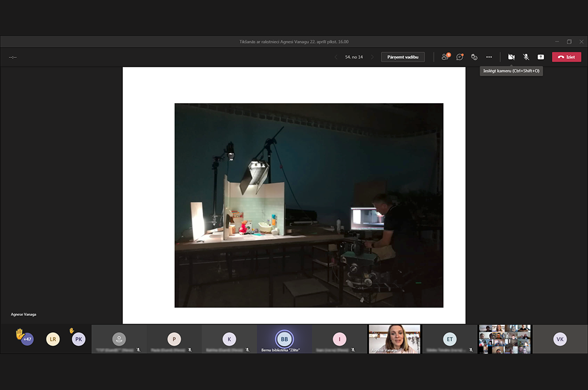588x390 pixels.
Task: Click the 'Agnese Vanaga' presenter name label
Action: click(24, 314)
